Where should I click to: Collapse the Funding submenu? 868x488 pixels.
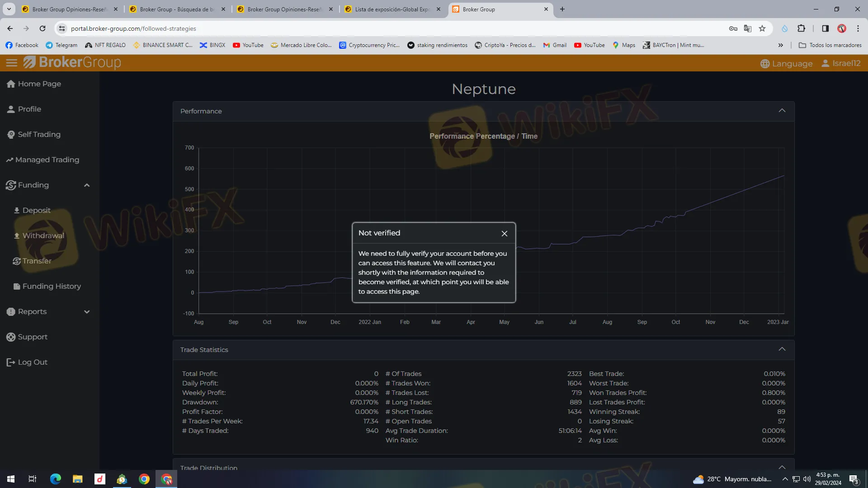(x=87, y=185)
